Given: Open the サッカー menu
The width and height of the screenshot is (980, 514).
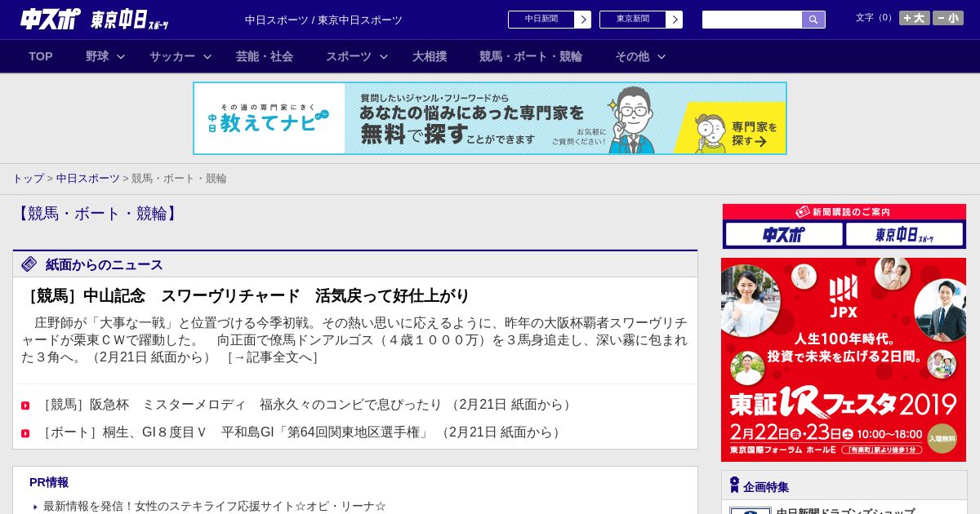Looking at the screenshot, I should (172, 56).
